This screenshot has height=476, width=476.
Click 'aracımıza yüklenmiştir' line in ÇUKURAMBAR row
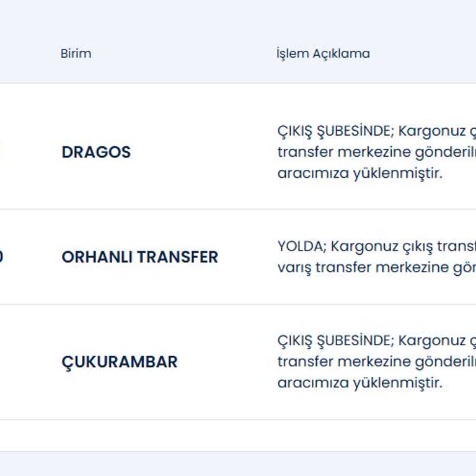point(360,383)
